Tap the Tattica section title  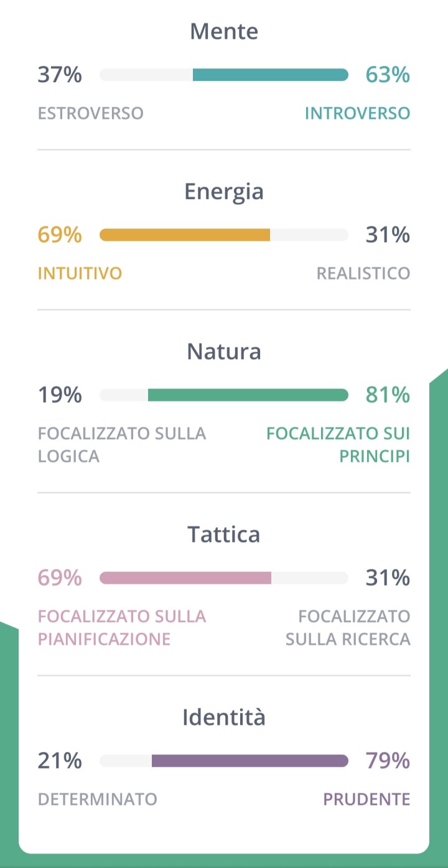224,534
